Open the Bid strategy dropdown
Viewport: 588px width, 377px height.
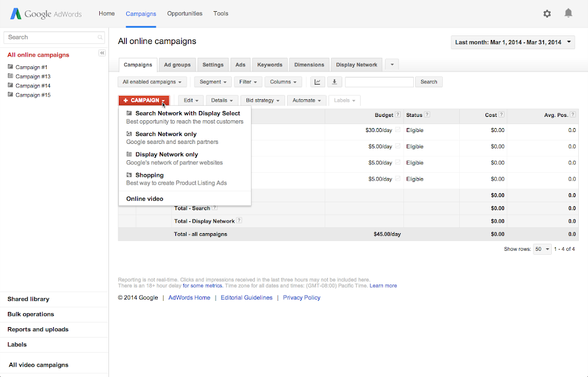tap(263, 100)
